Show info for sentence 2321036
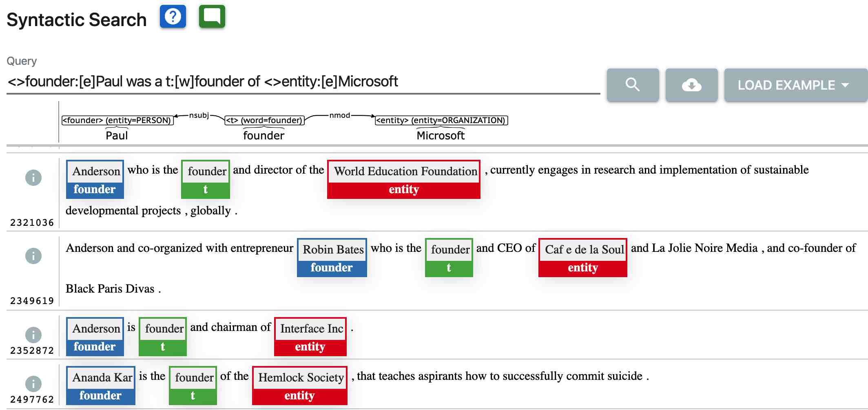The image size is (868, 410). coord(33,178)
